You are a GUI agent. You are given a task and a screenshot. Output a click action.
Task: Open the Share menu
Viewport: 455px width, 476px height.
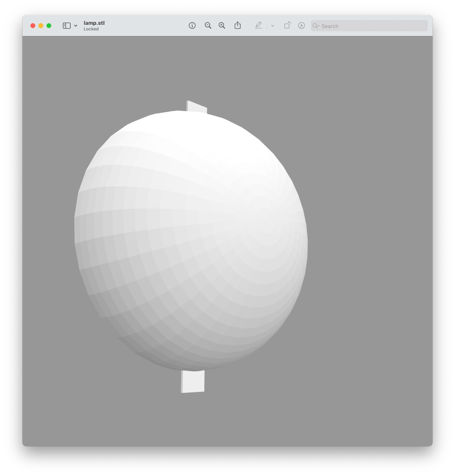click(x=238, y=25)
